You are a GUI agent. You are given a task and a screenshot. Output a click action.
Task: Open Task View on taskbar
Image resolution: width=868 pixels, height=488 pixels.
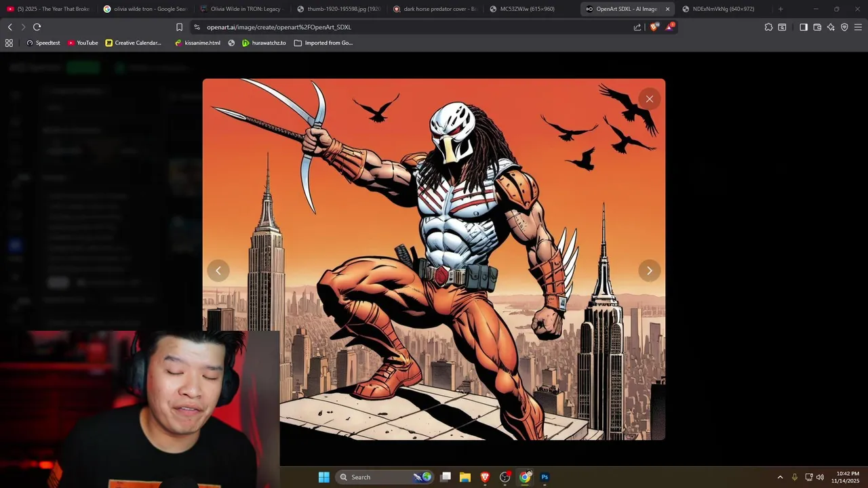click(446, 477)
